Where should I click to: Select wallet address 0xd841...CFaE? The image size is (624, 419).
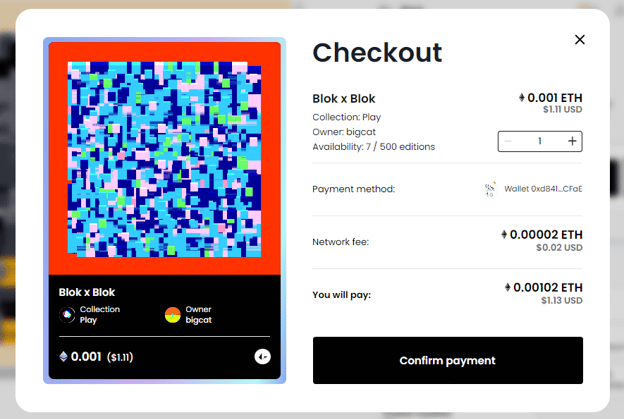[x=543, y=189]
